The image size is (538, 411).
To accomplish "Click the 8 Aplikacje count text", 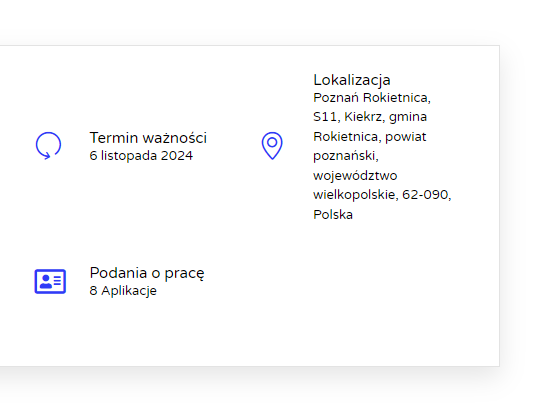I will pyautogui.click(x=123, y=291).
